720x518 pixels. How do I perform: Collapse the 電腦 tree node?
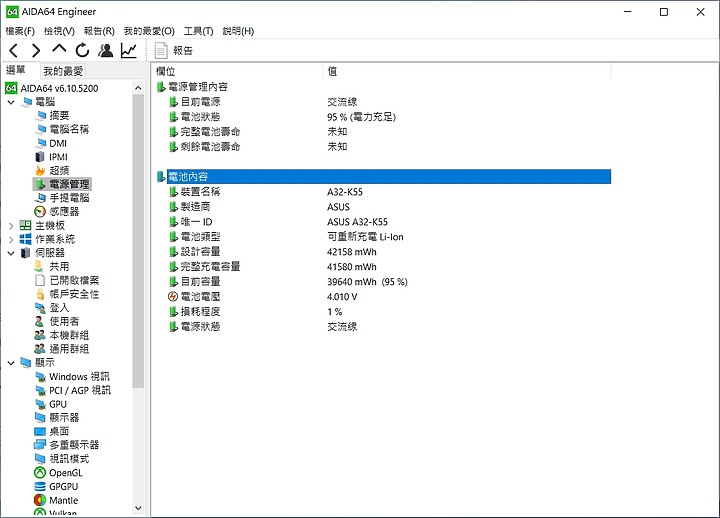11,102
